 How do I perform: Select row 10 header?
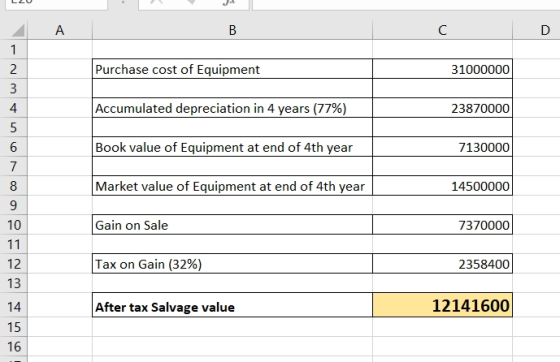point(13,225)
